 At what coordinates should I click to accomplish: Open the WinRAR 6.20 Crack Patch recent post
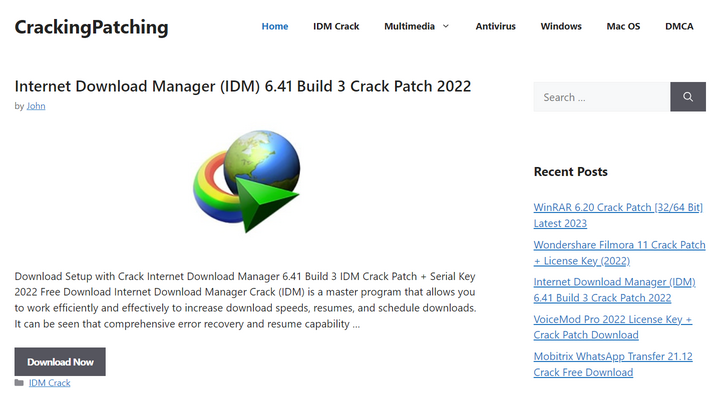pyautogui.click(x=619, y=215)
